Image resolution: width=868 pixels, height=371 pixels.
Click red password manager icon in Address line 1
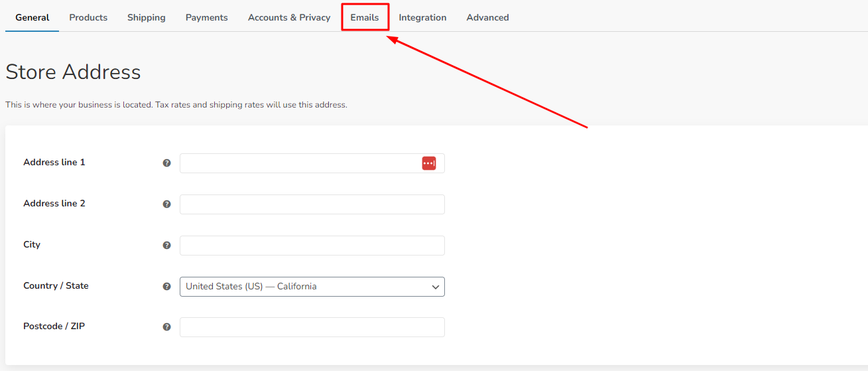coord(429,163)
